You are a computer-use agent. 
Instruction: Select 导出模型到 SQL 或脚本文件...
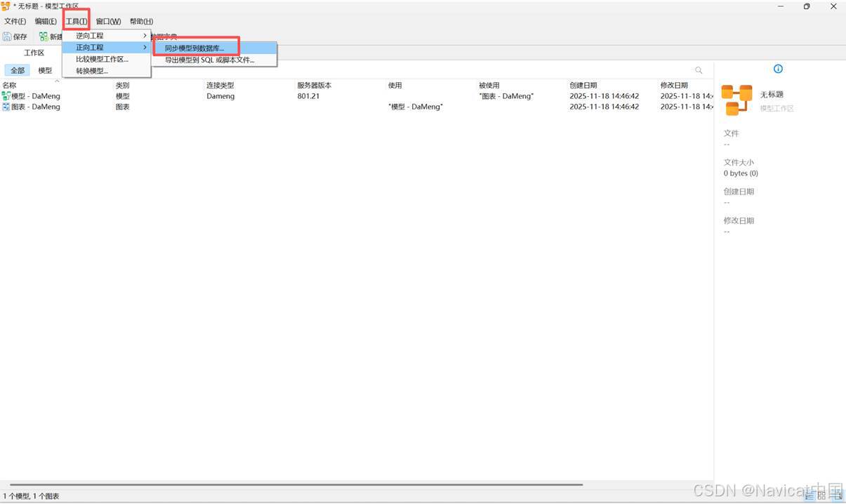(216, 60)
